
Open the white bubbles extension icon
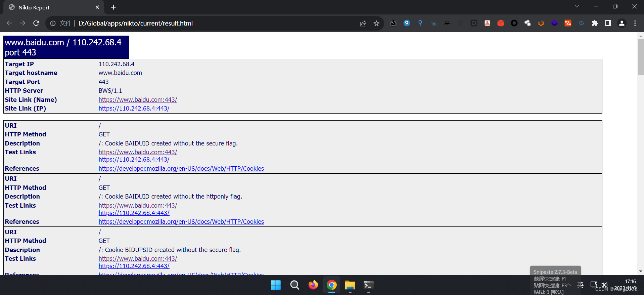coord(528,23)
